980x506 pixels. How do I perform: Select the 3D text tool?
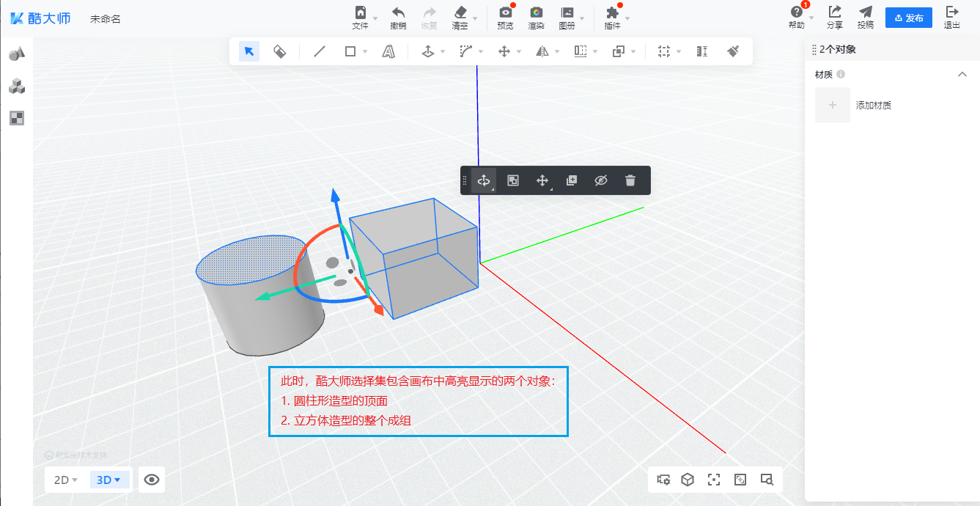click(x=388, y=51)
